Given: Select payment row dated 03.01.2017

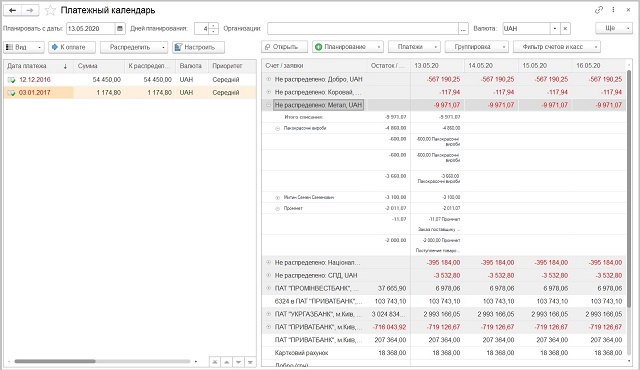Looking at the screenshot, I should click(x=130, y=93).
